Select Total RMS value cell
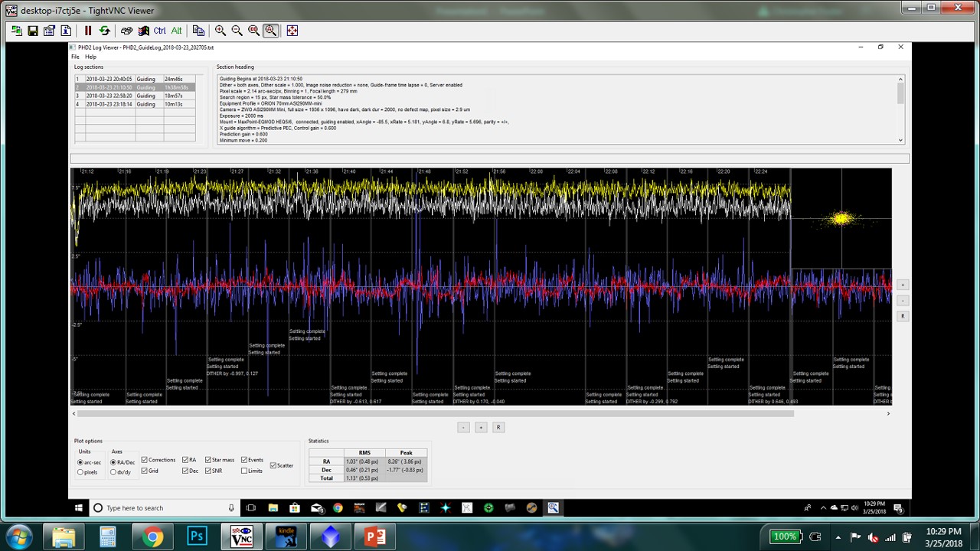Viewport: 980px width, 551px height. pyautogui.click(x=364, y=478)
